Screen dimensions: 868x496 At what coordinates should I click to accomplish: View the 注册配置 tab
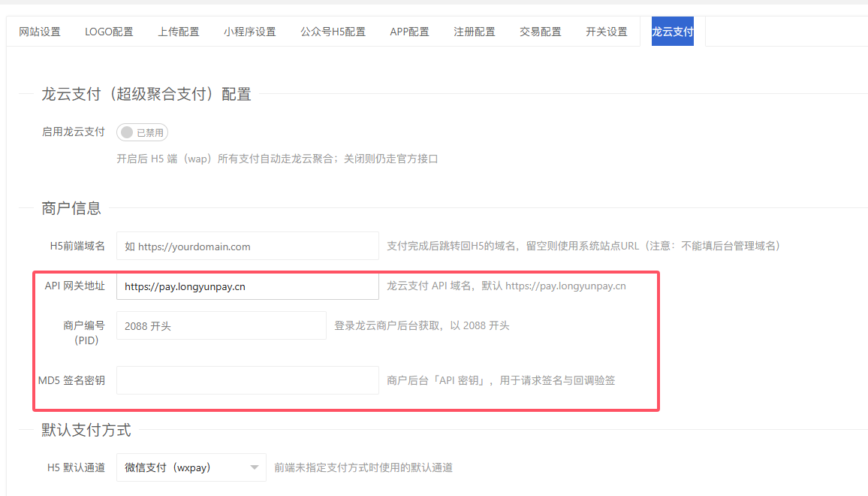(475, 32)
